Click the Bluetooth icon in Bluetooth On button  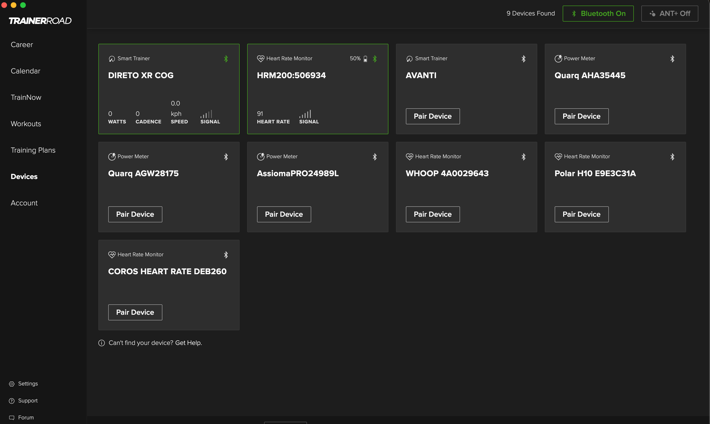[574, 14]
